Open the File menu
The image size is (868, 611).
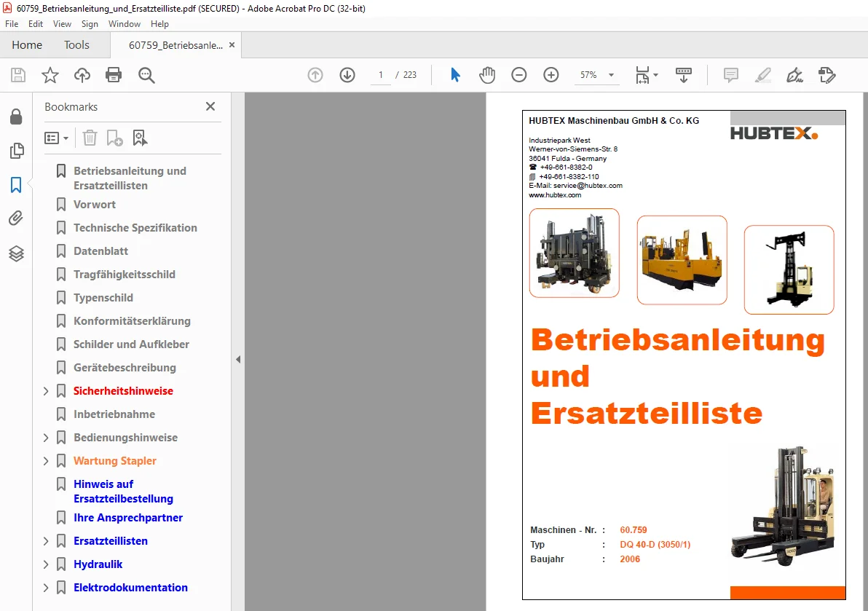(x=12, y=24)
